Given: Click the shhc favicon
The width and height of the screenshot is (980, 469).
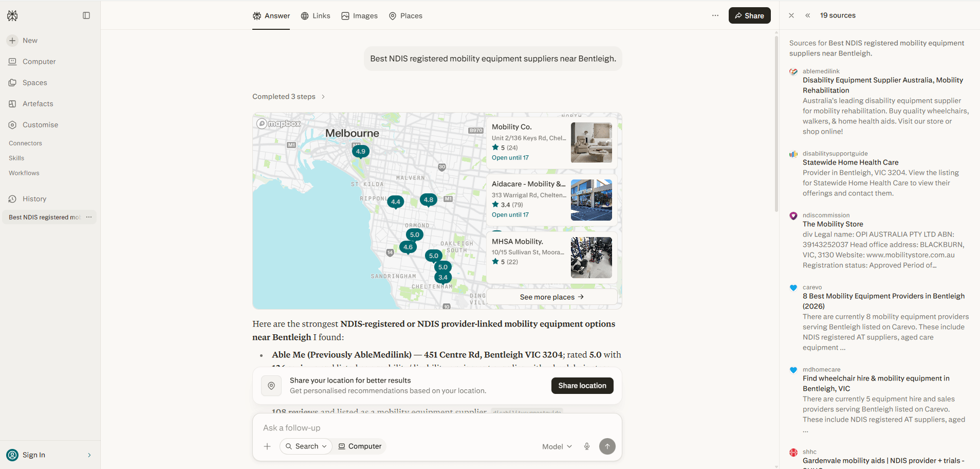Looking at the screenshot, I should coord(793,453).
